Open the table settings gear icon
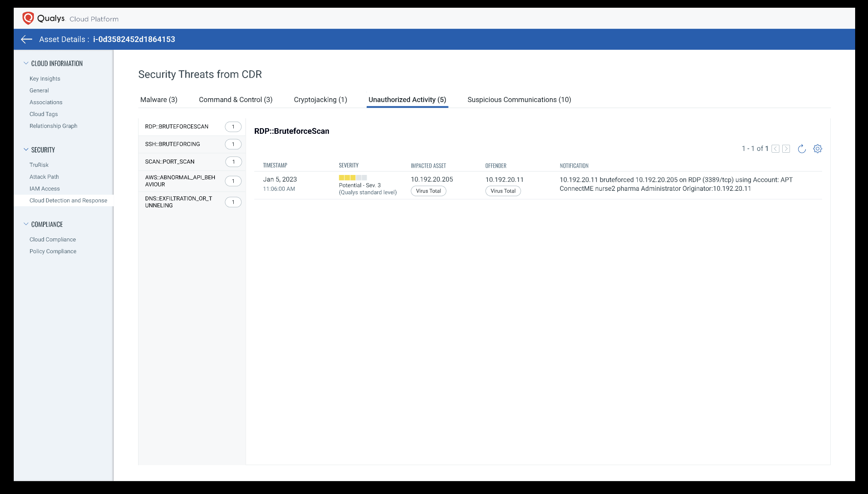Viewport: 868px width, 494px height. click(x=817, y=149)
